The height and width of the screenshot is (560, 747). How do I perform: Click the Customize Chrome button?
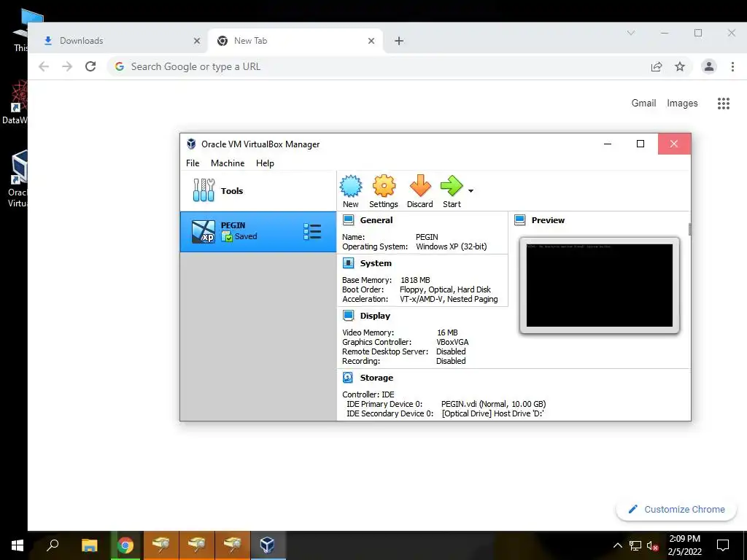pyautogui.click(x=676, y=510)
